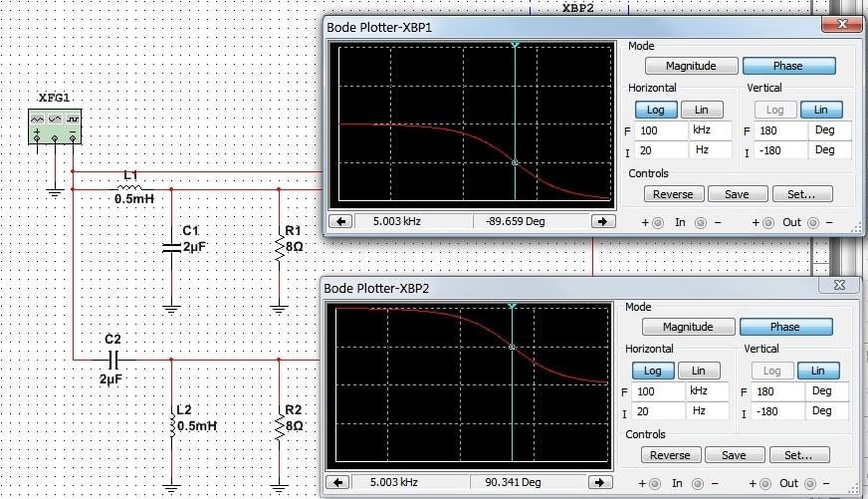Select ground symbol under function generator
This screenshot has width=868, height=499.
click(x=54, y=194)
